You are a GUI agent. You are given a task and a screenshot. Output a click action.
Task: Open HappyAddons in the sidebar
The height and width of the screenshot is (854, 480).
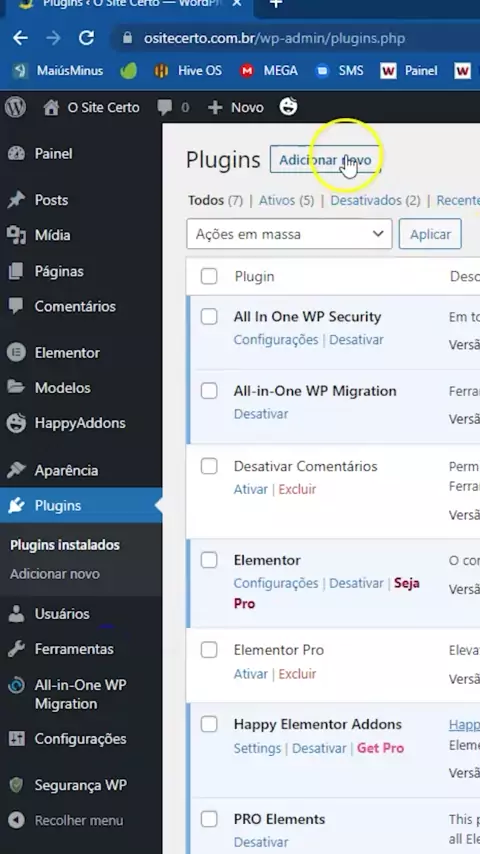click(x=81, y=423)
